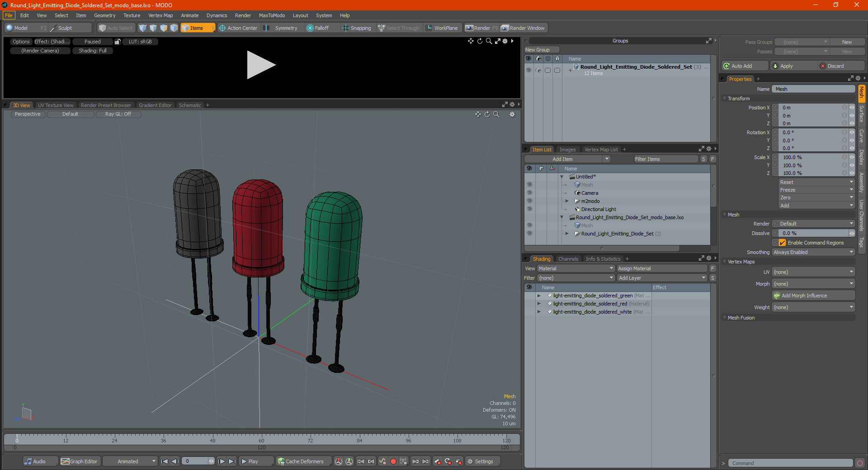
Task: Switch to Schematic tab
Action: [x=190, y=105]
